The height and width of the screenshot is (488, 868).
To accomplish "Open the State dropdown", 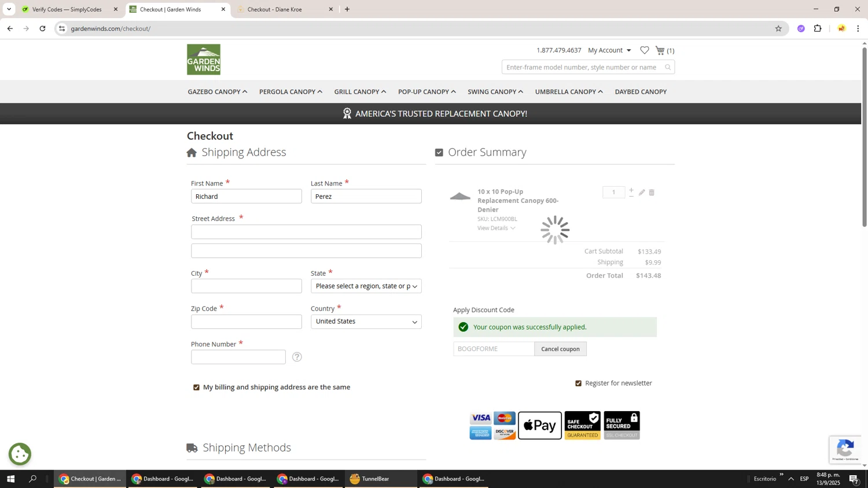I will tap(366, 286).
